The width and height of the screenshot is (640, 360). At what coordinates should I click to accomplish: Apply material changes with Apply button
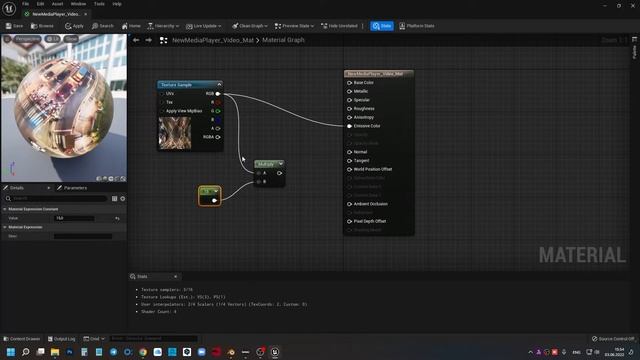(74, 26)
